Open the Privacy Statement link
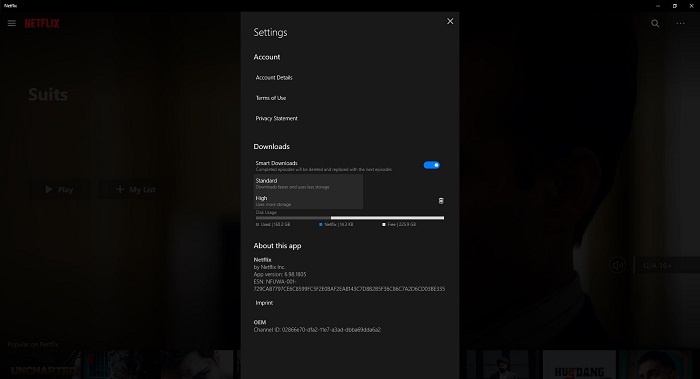 [x=276, y=118]
